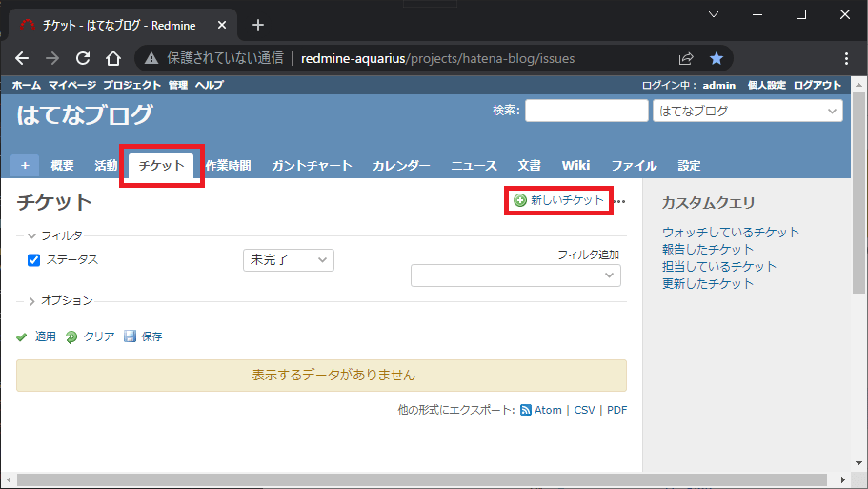Close the Redmine browser tab

pyautogui.click(x=222, y=25)
